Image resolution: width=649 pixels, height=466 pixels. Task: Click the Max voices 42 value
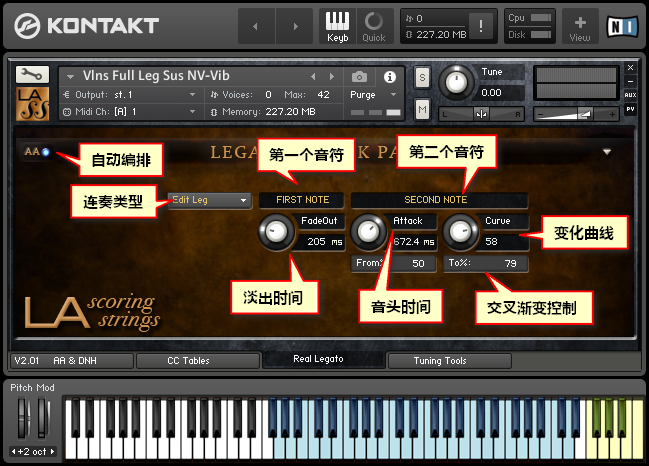pos(323,95)
